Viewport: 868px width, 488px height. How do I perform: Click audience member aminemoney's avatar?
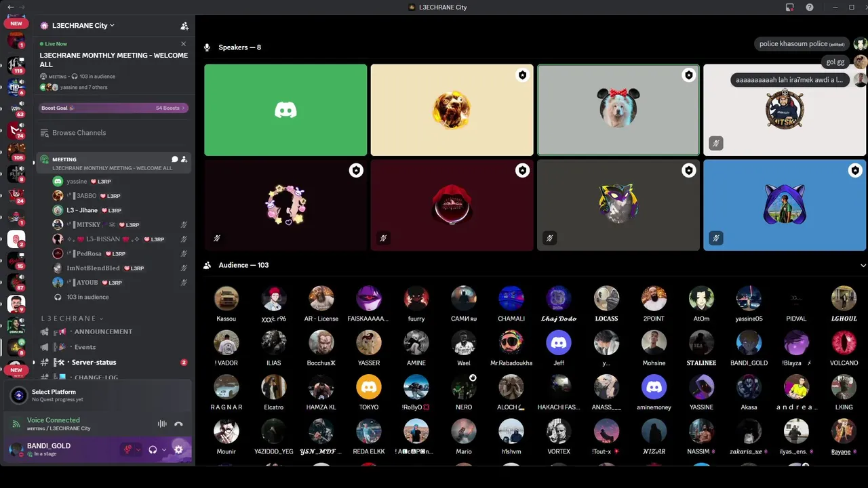click(654, 387)
